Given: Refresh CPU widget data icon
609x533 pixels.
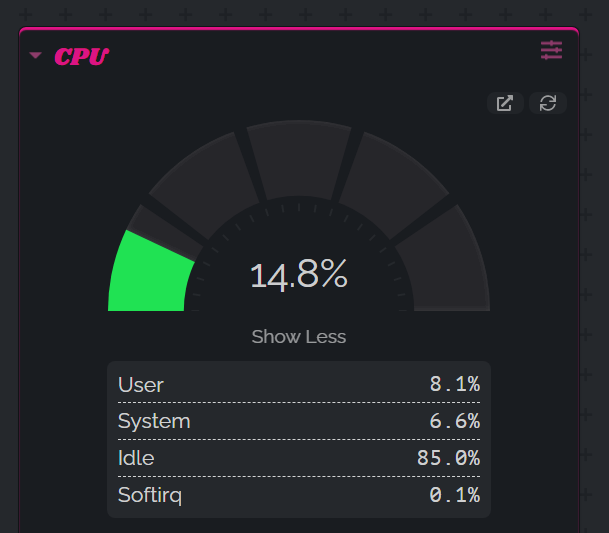Looking at the screenshot, I should [x=548, y=103].
